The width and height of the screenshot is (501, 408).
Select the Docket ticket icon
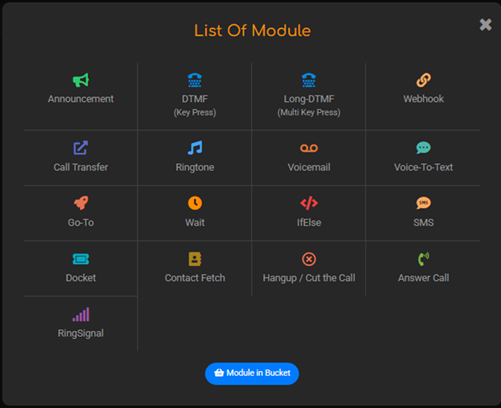[81, 259]
